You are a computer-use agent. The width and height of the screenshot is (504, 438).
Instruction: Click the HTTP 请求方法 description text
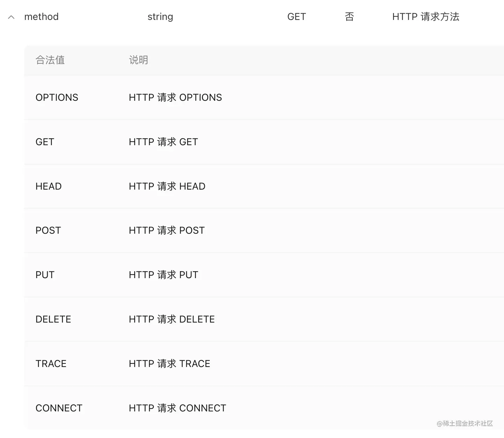(x=426, y=17)
